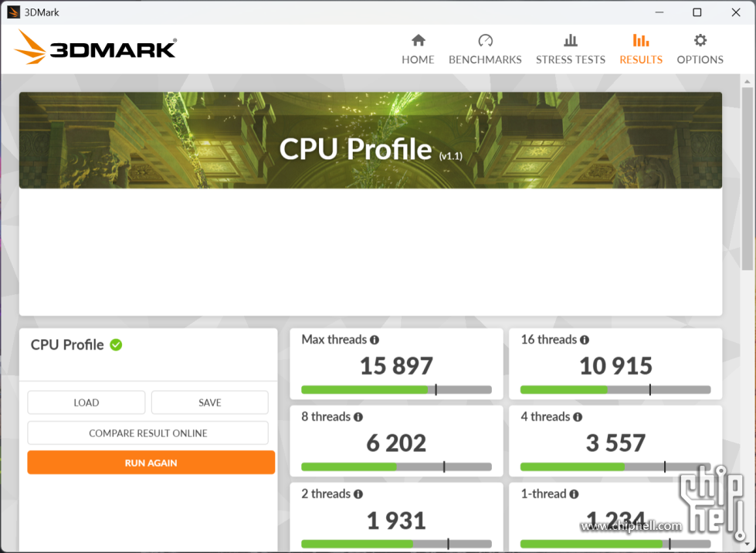Minimize the 3DMark window

pyautogui.click(x=659, y=12)
